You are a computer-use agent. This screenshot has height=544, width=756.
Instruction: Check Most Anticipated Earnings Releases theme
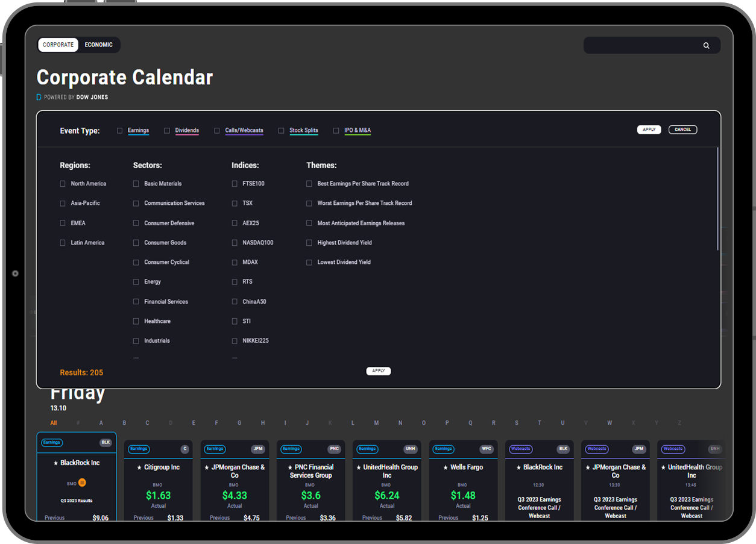click(309, 223)
